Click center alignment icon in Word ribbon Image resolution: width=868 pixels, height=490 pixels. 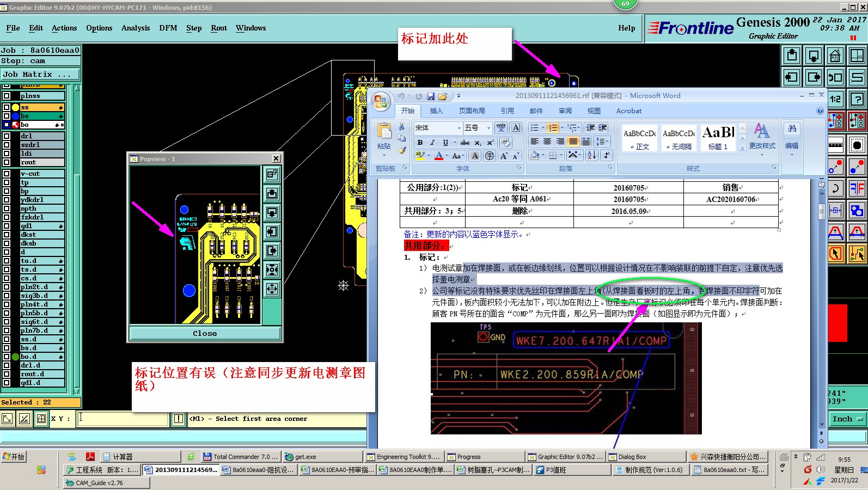[547, 142]
